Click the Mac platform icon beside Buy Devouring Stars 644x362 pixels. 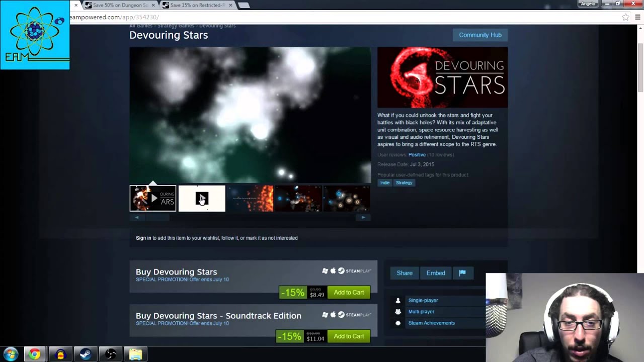[333, 270]
